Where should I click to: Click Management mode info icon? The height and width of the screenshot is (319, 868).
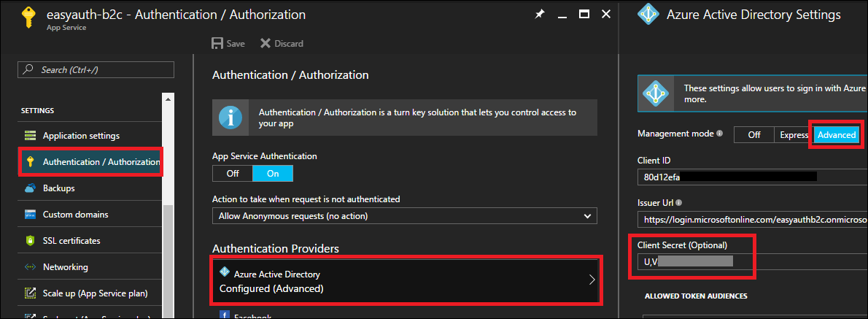click(719, 134)
